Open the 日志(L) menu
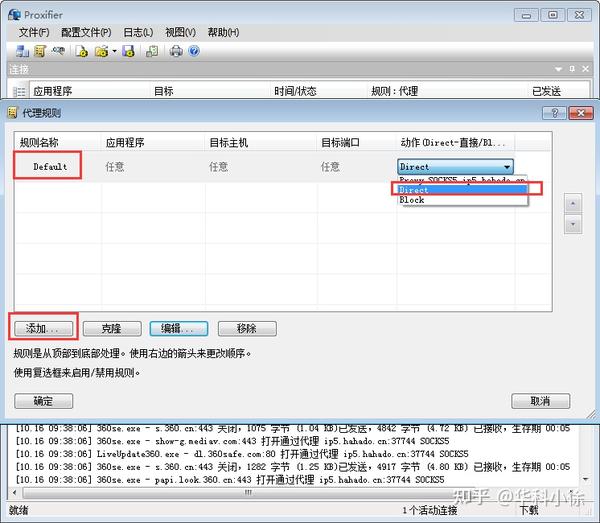The height and width of the screenshot is (523, 600). coord(138,32)
